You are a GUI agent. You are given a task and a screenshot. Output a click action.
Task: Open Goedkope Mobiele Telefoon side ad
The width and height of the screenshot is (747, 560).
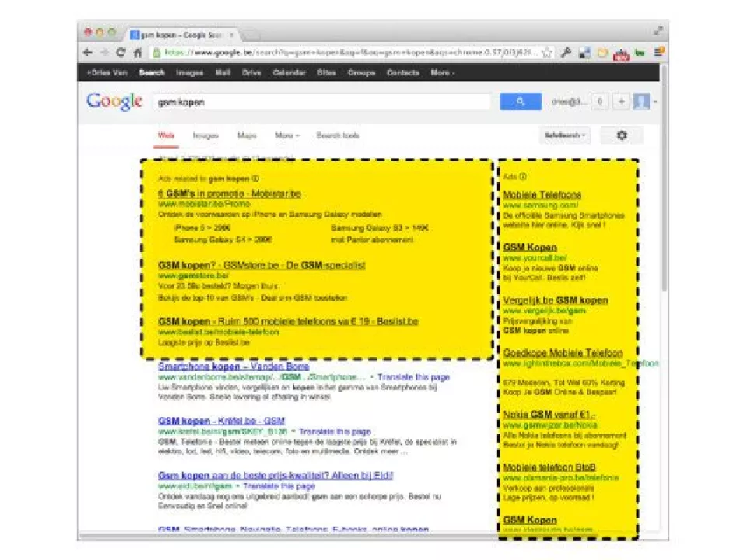[563, 353]
